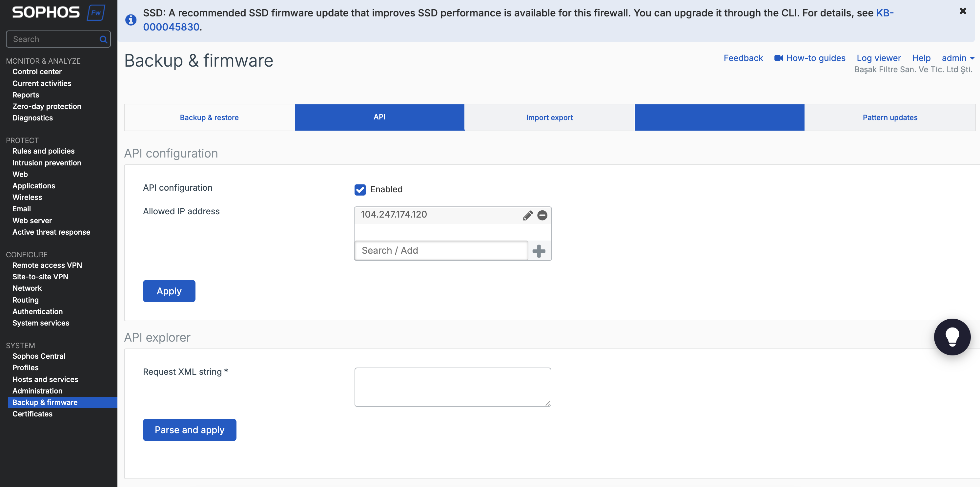Click the plus icon to add IP

tap(539, 251)
